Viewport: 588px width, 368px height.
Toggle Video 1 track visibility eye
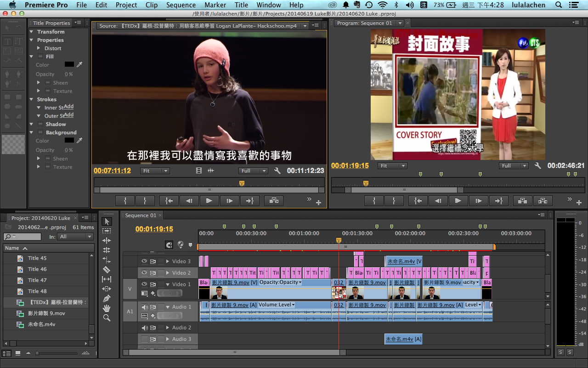coord(144,284)
